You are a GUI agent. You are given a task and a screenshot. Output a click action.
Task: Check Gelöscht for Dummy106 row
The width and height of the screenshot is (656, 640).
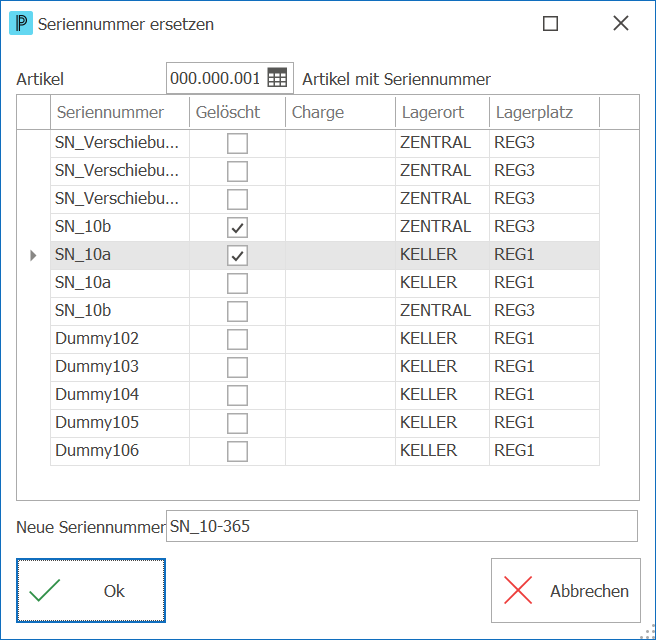[x=237, y=451]
